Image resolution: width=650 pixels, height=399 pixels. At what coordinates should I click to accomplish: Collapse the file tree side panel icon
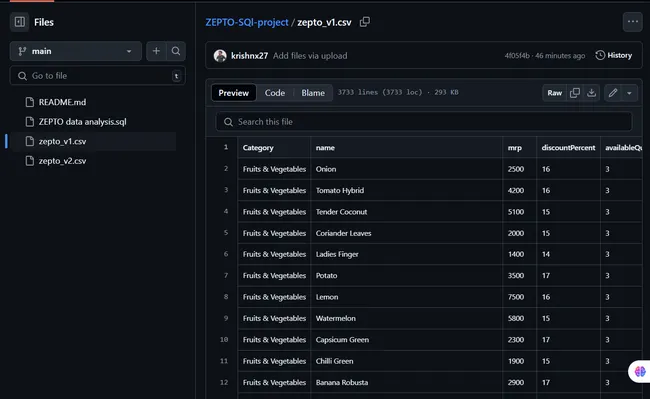click(19, 22)
